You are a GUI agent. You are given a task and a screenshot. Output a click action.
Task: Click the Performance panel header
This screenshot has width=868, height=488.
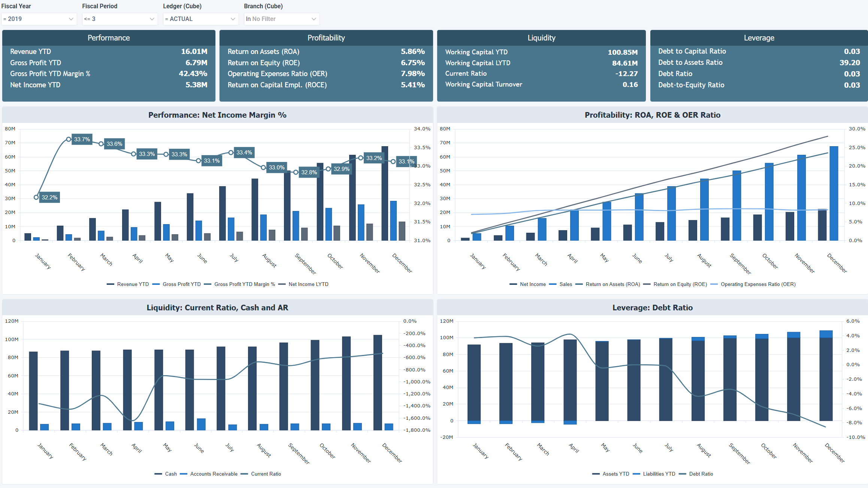(x=109, y=37)
